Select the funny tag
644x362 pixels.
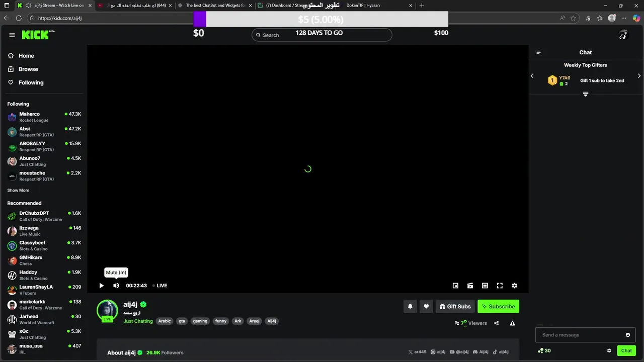click(x=221, y=321)
